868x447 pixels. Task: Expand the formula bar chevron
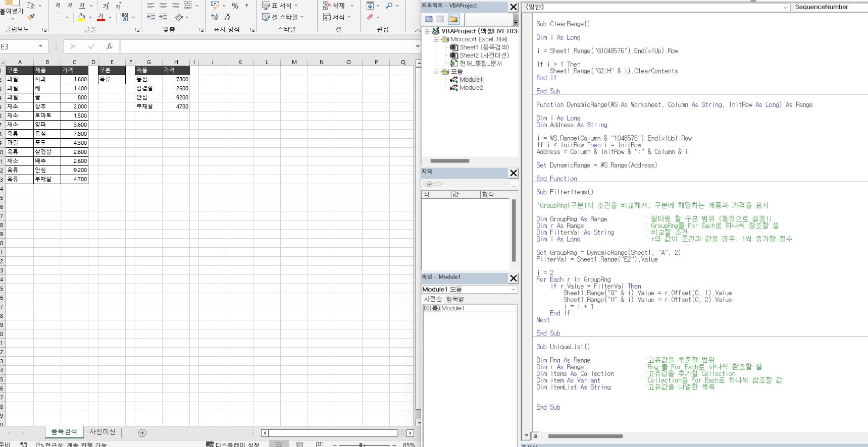[x=417, y=46]
